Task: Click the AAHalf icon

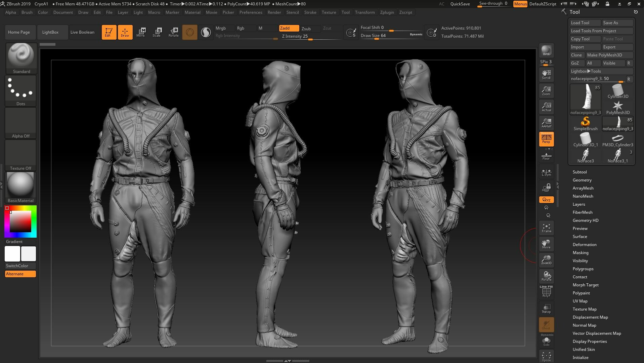Action: pos(546,123)
